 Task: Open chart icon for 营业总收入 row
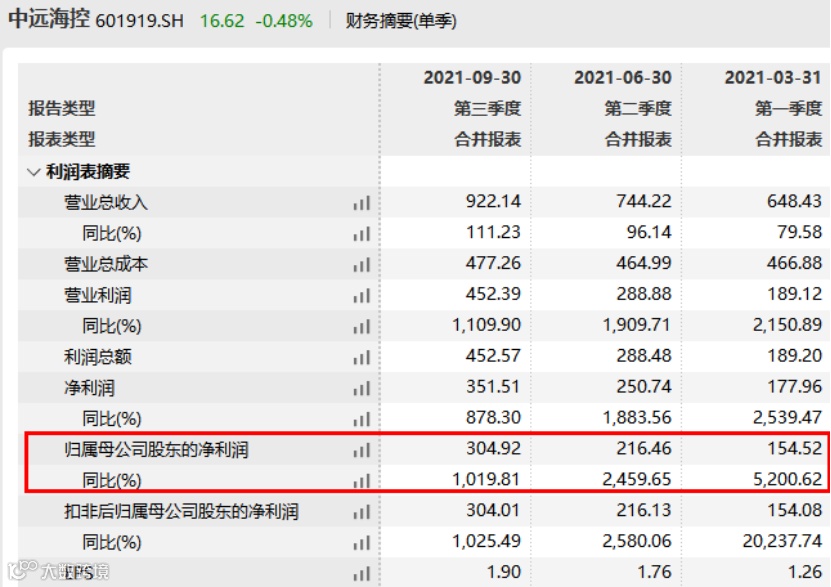point(361,202)
